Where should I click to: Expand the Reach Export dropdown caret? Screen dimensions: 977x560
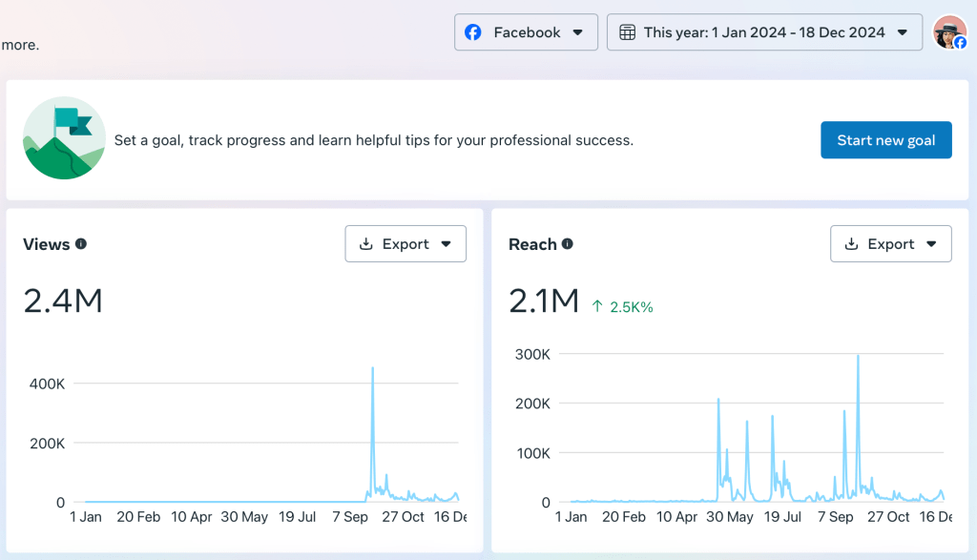click(931, 244)
